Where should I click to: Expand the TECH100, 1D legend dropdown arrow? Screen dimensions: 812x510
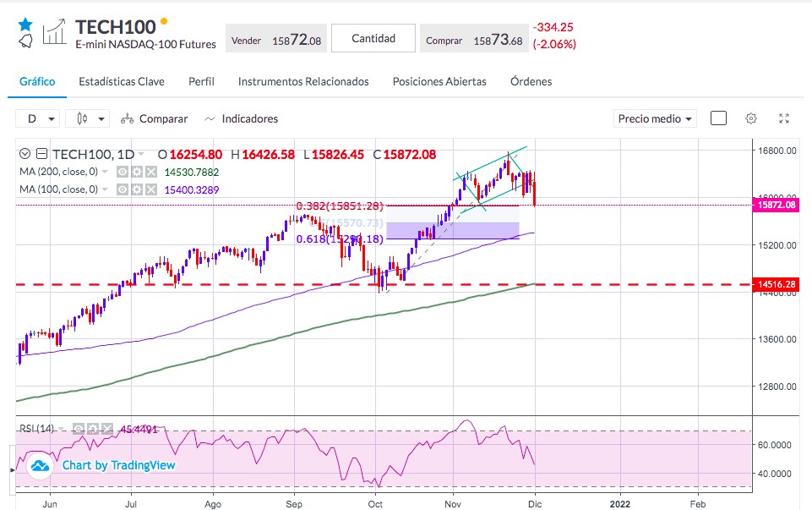pyautogui.click(x=141, y=155)
